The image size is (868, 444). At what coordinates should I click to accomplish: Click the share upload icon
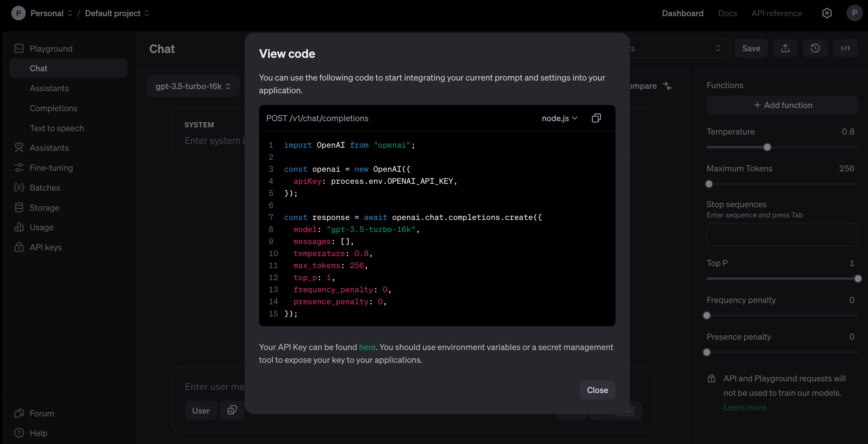click(785, 48)
